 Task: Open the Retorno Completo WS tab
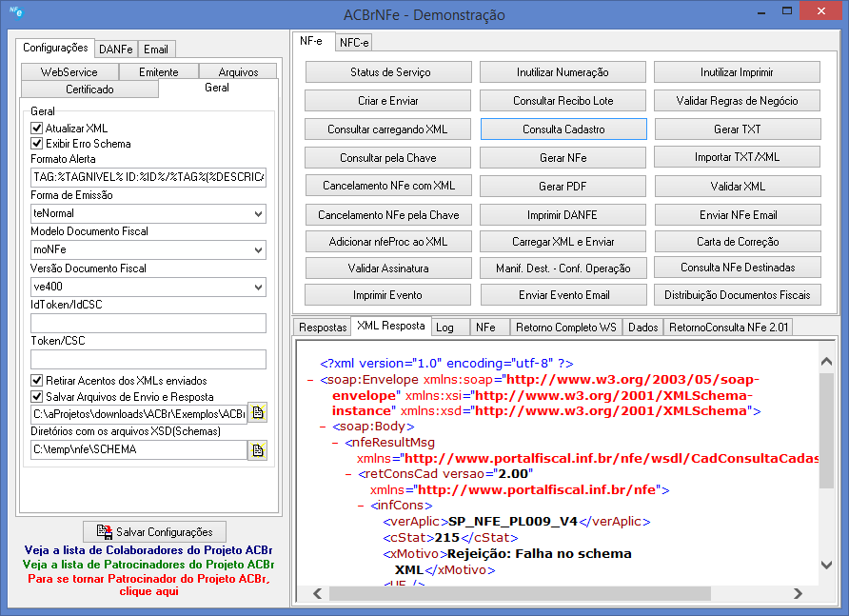(565, 328)
